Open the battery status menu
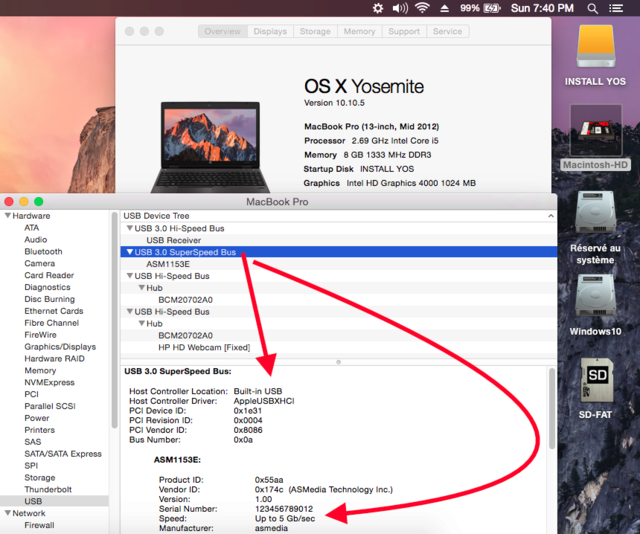This screenshot has height=534, width=640. [480, 8]
